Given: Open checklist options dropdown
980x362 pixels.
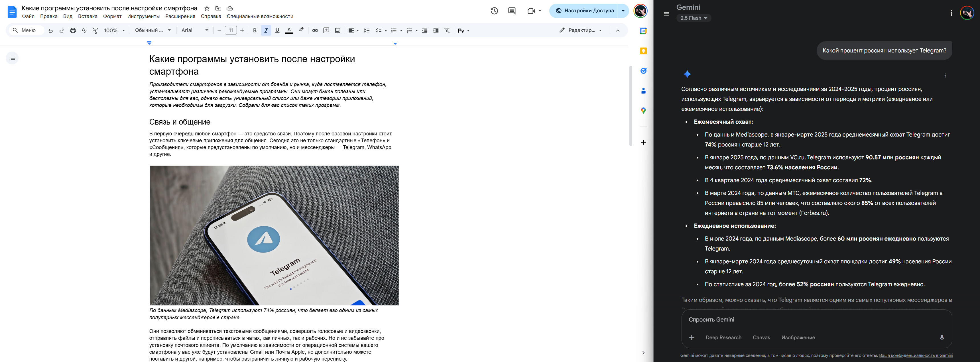Looking at the screenshot, I should (x=381, y=30).
